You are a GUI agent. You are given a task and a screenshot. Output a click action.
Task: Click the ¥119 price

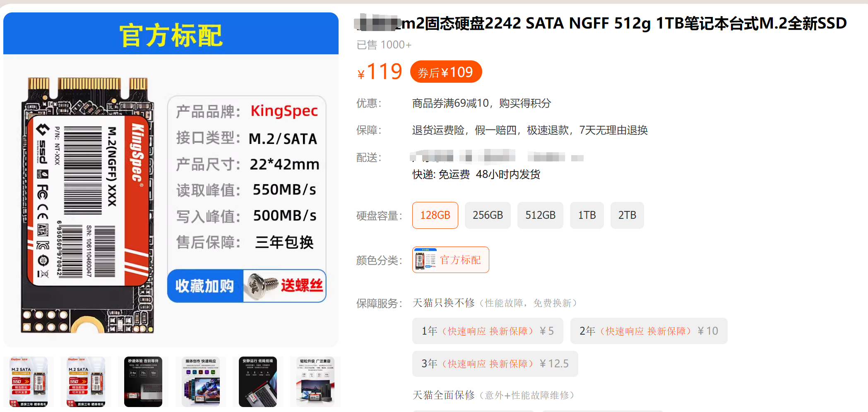click(380, 72)
